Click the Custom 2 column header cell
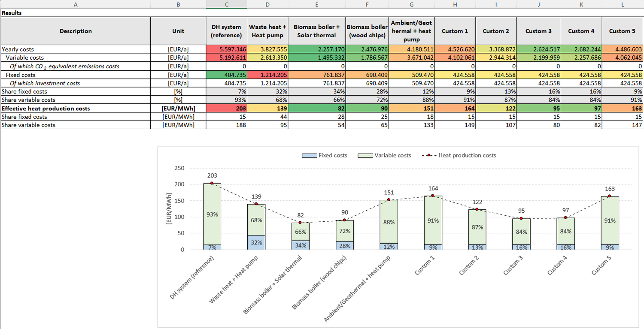Screen dimensions: 644x329 click(496, 31)
